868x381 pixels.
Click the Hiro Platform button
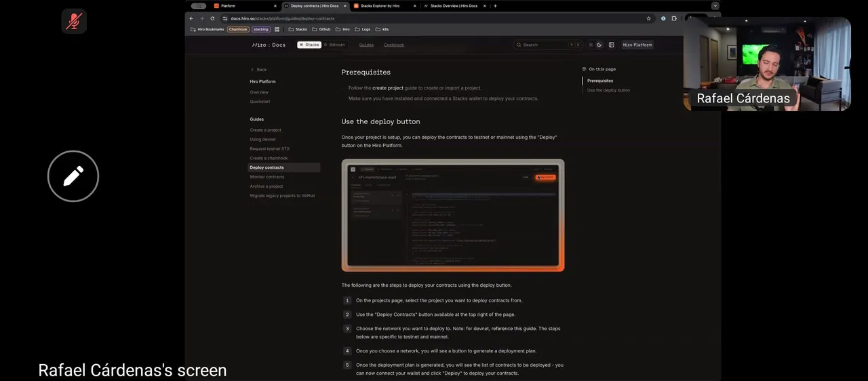click(x=637, y=45)
